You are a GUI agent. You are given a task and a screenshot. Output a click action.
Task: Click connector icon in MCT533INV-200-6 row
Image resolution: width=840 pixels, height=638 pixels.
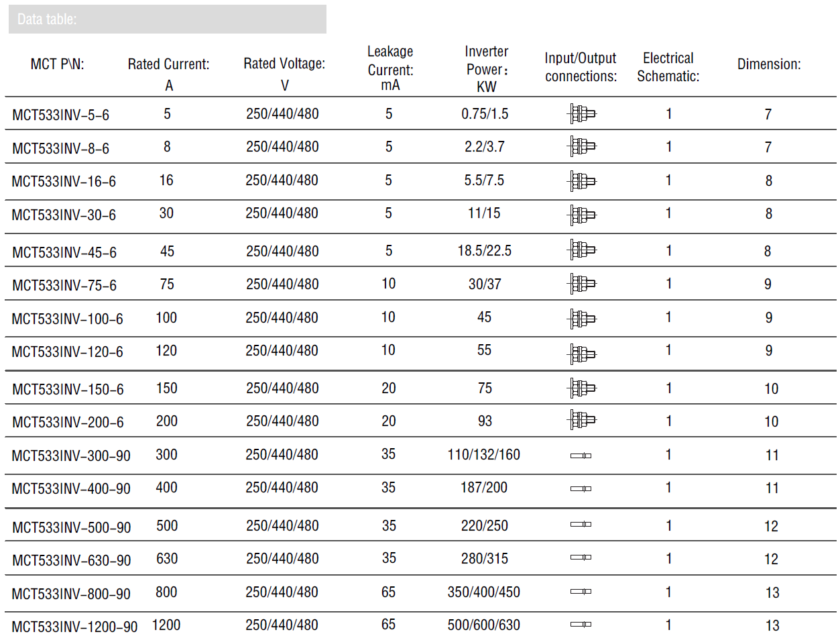581,420
